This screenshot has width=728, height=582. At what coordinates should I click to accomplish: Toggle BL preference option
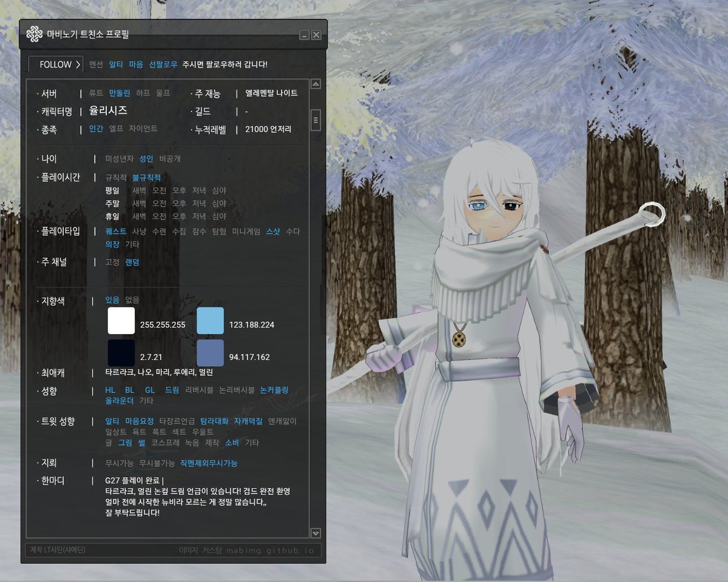[130, 390]
